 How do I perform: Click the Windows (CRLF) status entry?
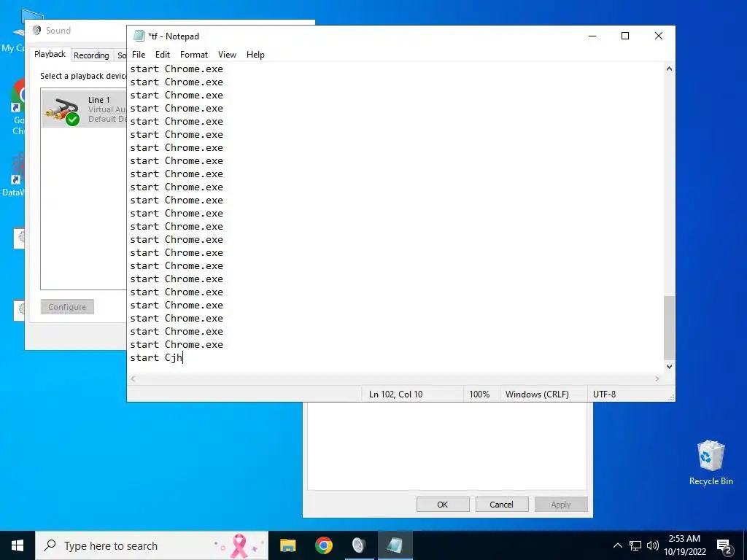click(x=537, y=394)
